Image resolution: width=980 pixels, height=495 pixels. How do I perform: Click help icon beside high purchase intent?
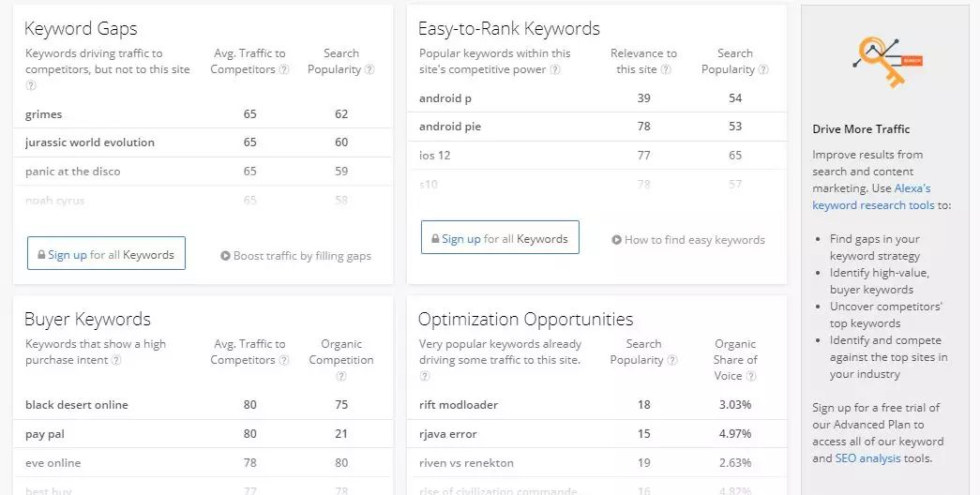click(116, 360)
